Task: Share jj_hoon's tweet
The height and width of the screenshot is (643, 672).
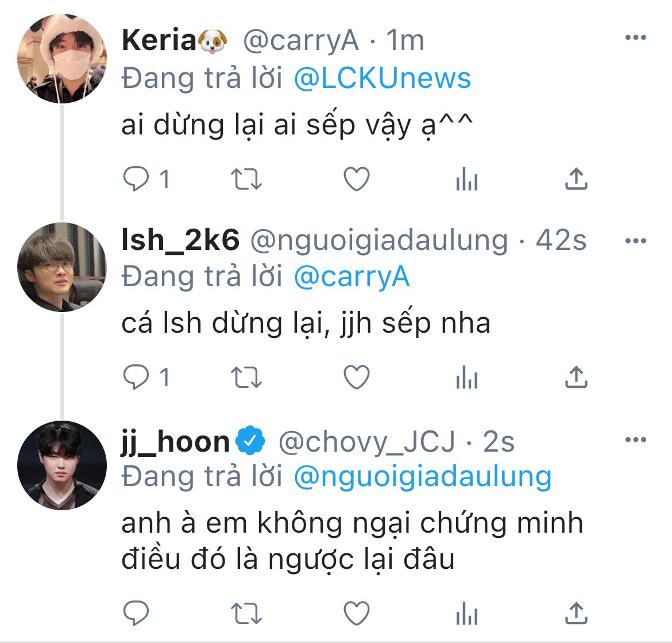Action: coord(576,613)
